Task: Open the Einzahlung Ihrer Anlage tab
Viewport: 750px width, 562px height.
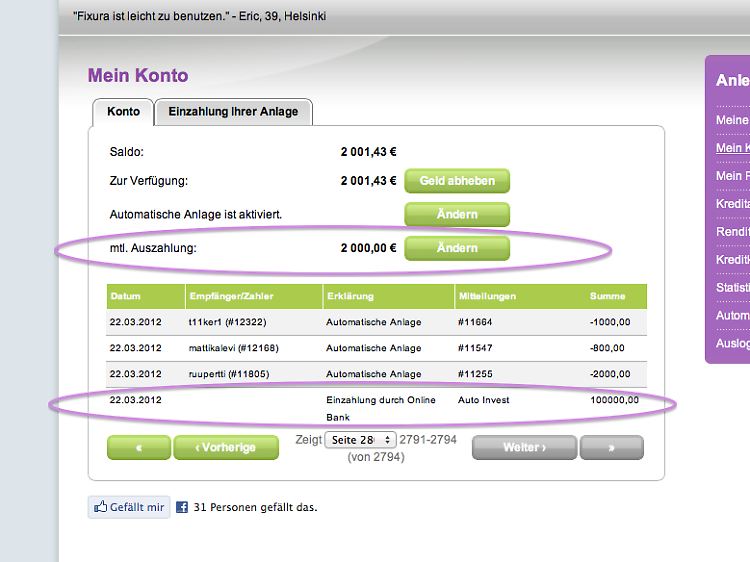Action: (x=233, y=112)
